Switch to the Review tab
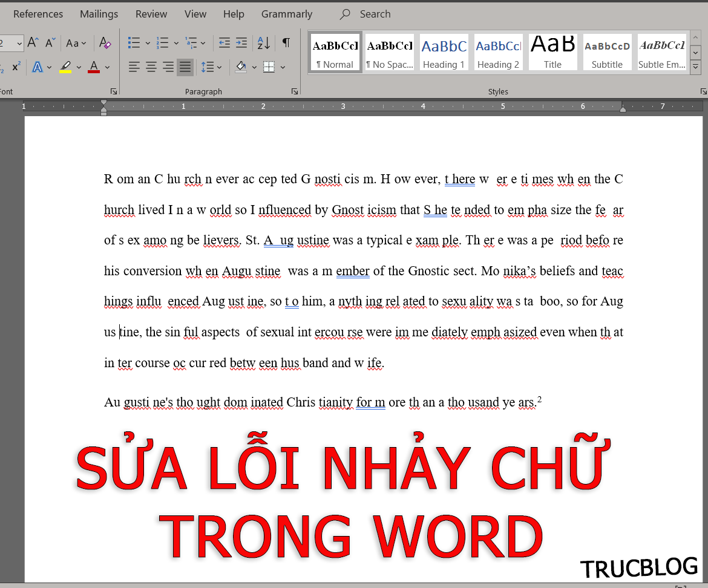The width and height of the screenshot is (708, 588). pyautogui.click(x=151, y=14)
